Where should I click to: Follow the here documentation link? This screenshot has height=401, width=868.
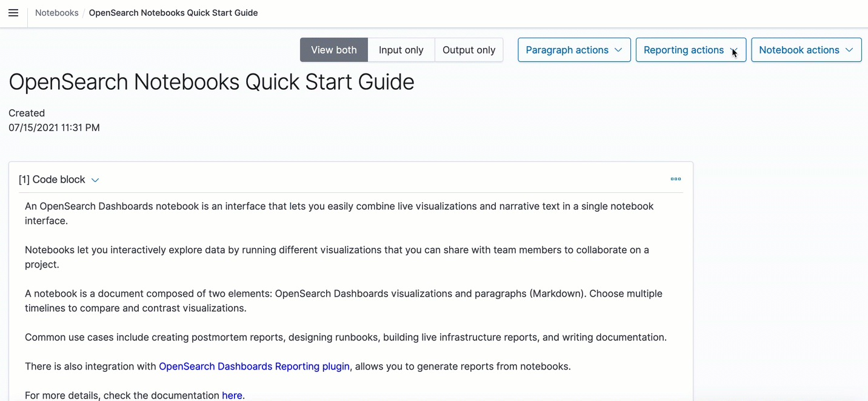click(x=232, y=395)
